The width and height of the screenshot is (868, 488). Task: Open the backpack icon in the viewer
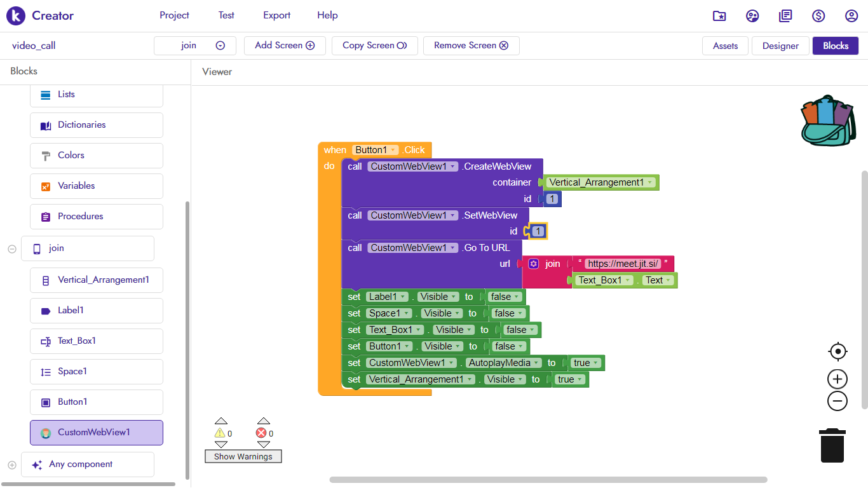pos(826,121)
